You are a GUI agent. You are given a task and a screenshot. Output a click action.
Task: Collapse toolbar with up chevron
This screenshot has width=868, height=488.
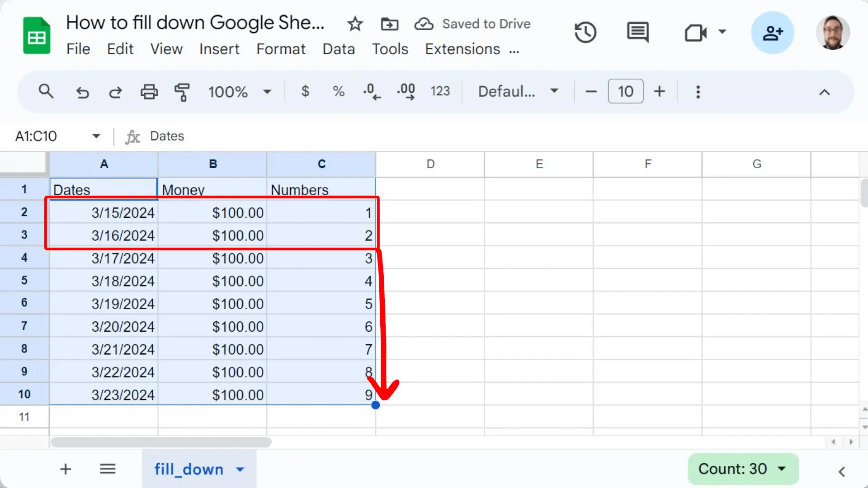824,92
